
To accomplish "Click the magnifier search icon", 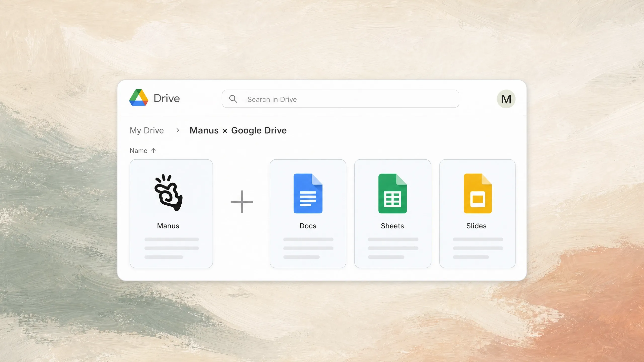I will [x=233, y=99].
